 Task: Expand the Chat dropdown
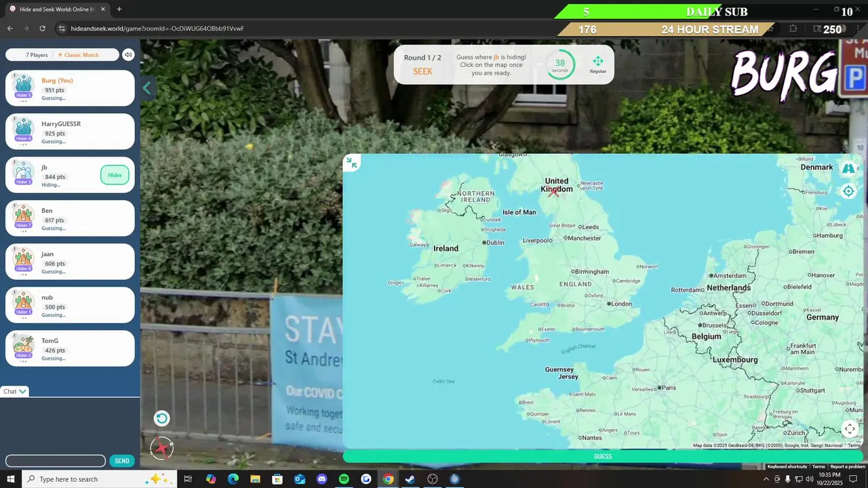pos(15,391)
